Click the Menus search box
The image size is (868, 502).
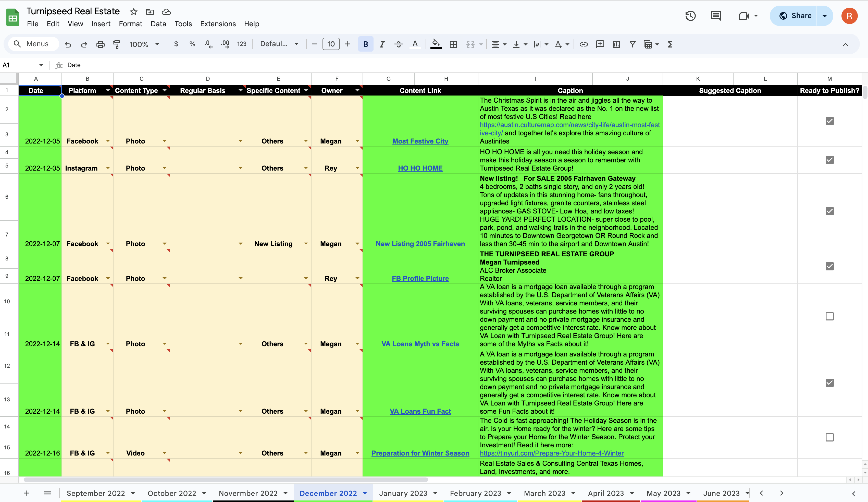click(33, 44)
